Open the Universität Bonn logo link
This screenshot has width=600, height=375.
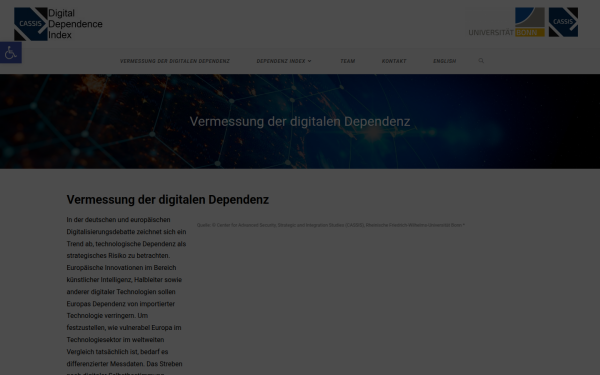tap(507, 22)
